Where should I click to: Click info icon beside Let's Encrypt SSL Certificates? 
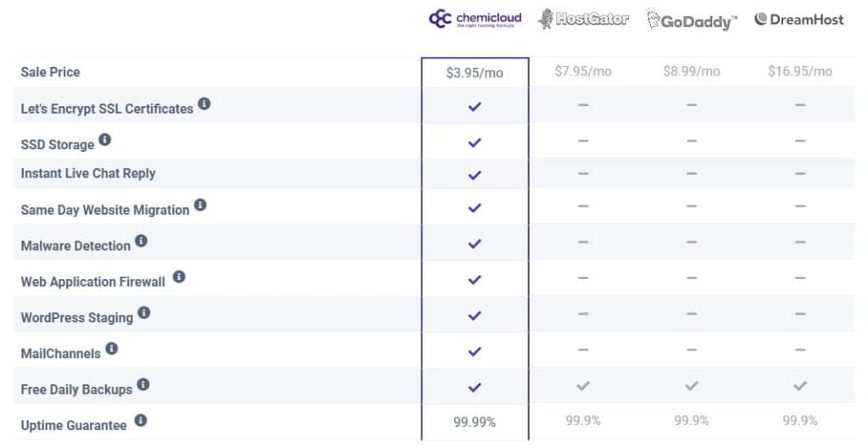point(204,105)
